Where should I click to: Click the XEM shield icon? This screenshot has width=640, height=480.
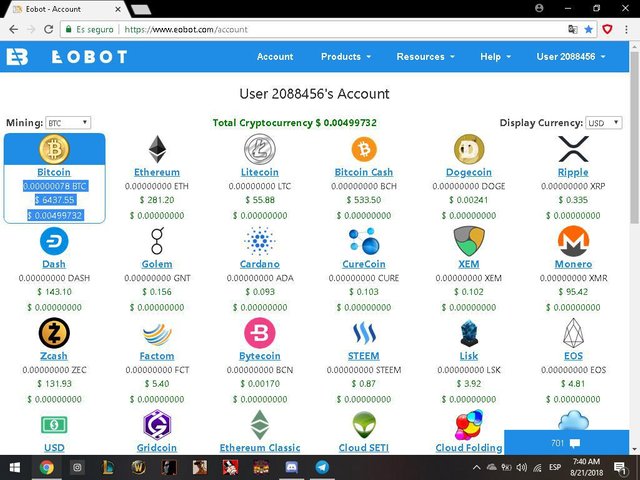coord(469,241)
